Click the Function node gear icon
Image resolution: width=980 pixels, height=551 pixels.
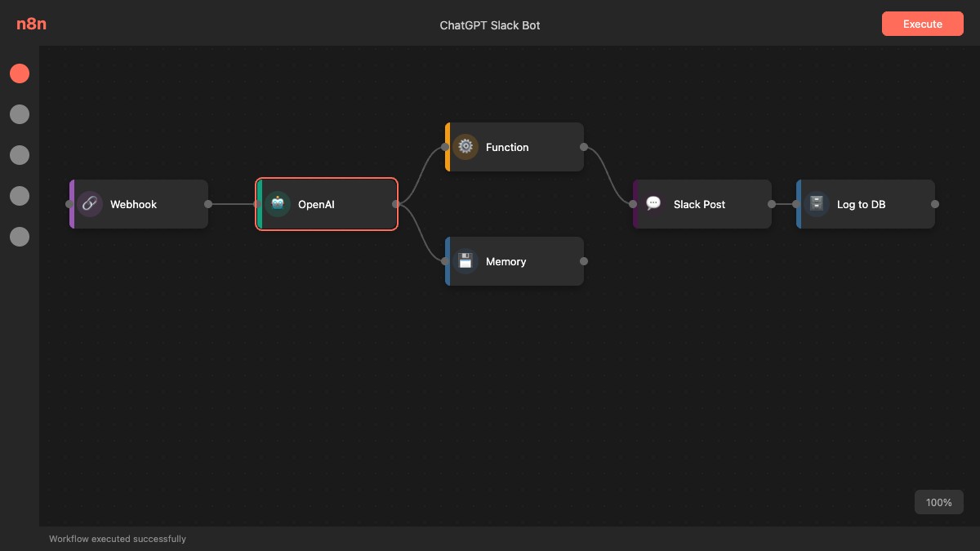click(465, 147)
